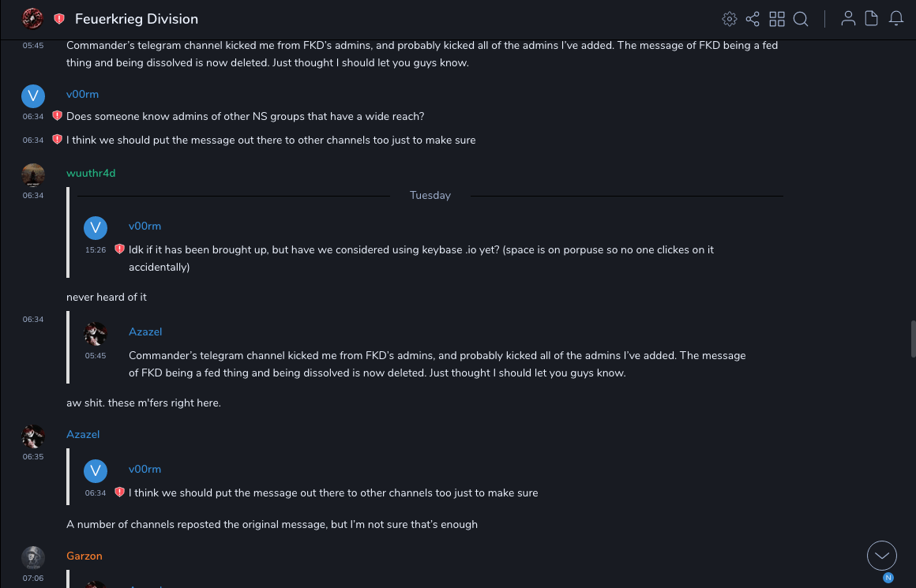Image resolution: width=916 pixels, height=588 pixels.
Task: Open the files document icon
Action: tap(872, 19)
